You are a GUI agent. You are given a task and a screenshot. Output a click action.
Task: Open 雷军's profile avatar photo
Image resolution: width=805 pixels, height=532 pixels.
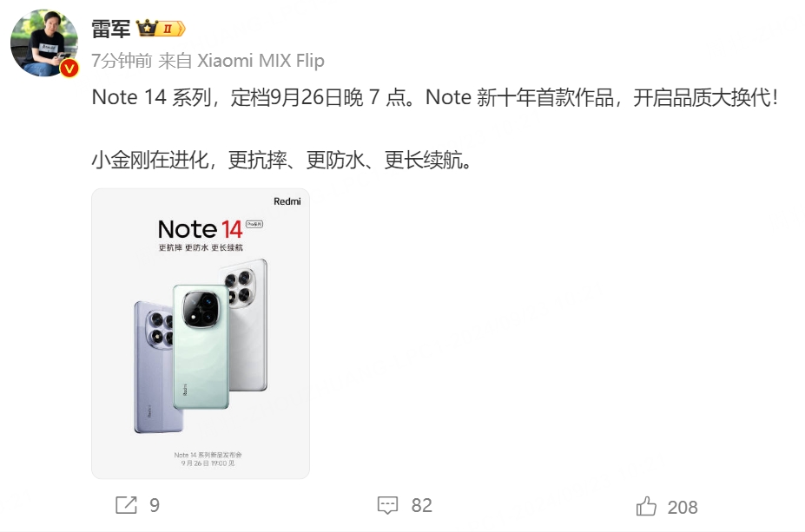coord(44,43)
